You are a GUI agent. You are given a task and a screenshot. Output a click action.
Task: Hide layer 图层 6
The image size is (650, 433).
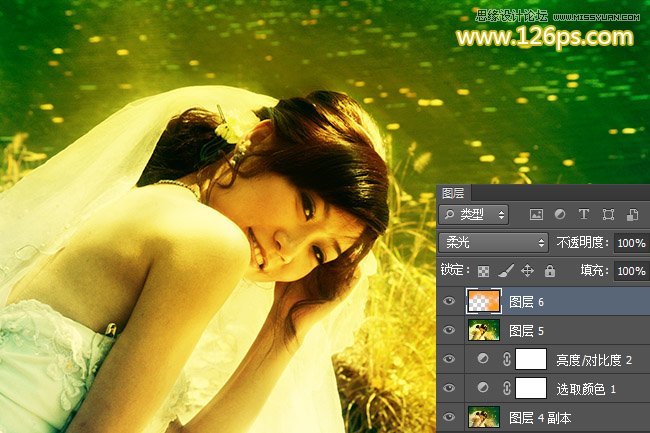tap(449, 301)
